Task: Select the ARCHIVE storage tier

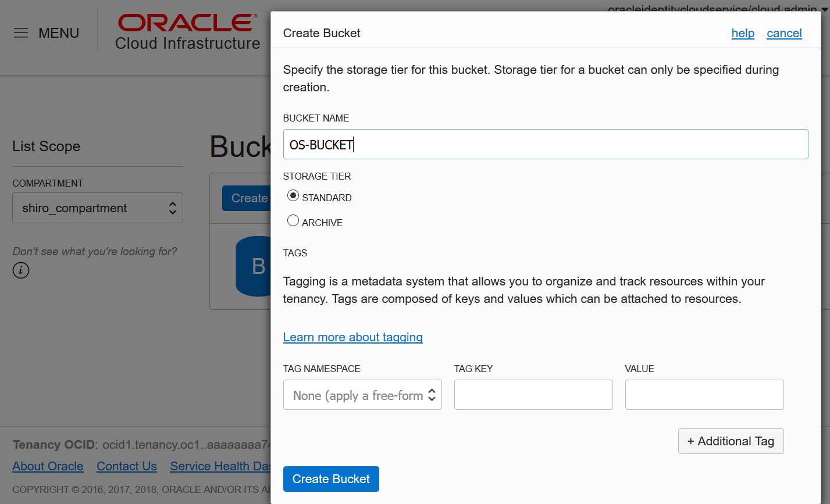Action: pos(293,220)
